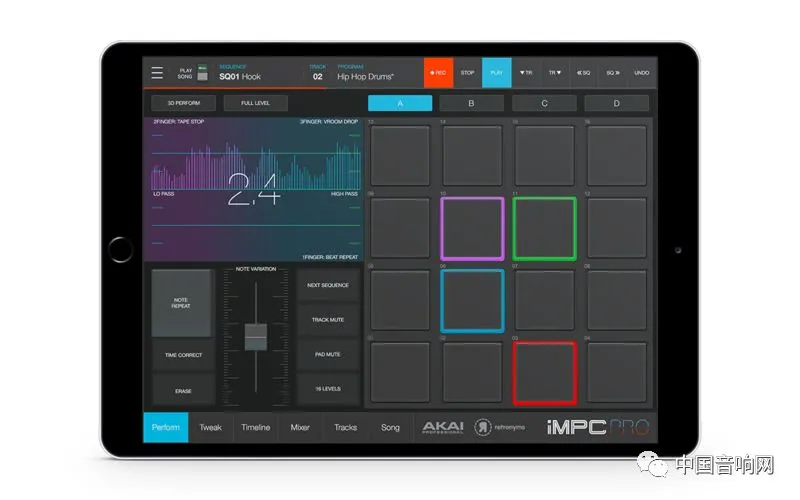The image size is (800, 500).
Task: Click the Retronyms logo
Action: pyautogui.click(x=499, y=428)
